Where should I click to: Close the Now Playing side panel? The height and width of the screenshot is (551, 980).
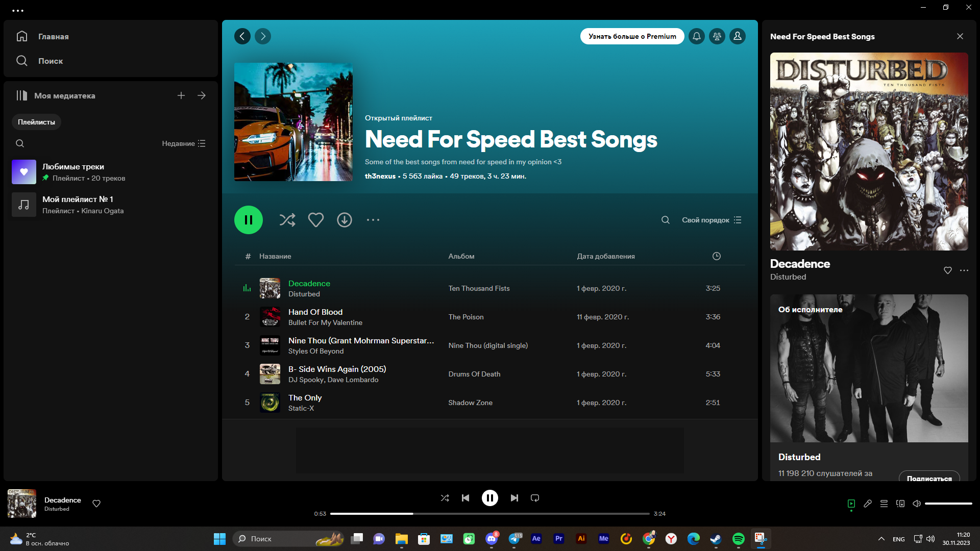click(x=960, y=36)
